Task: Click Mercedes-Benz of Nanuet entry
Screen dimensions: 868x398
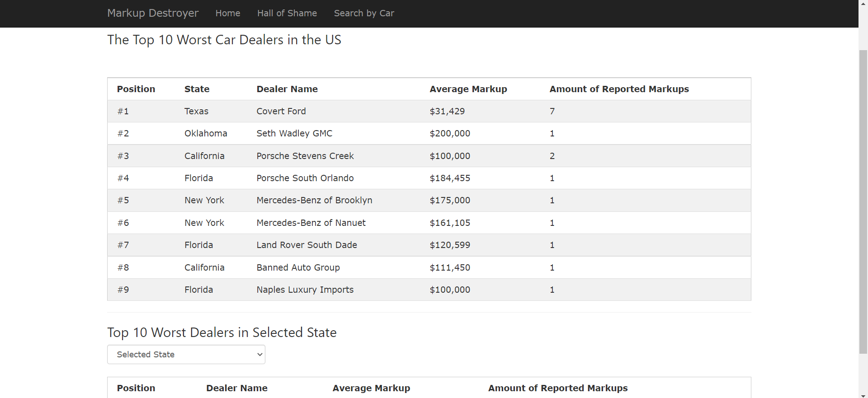Action: click(311, 223)
